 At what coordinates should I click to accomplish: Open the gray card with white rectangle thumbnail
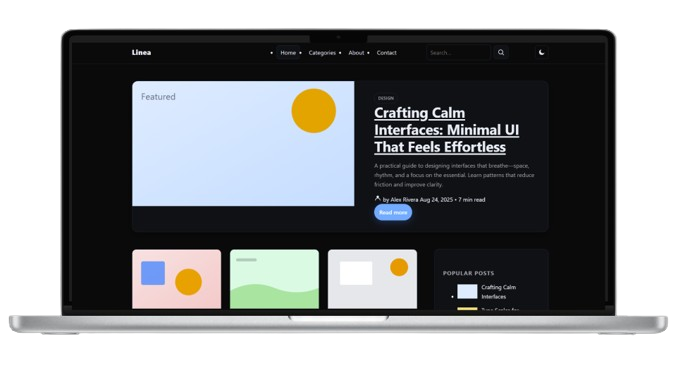[x=372, y=279]
